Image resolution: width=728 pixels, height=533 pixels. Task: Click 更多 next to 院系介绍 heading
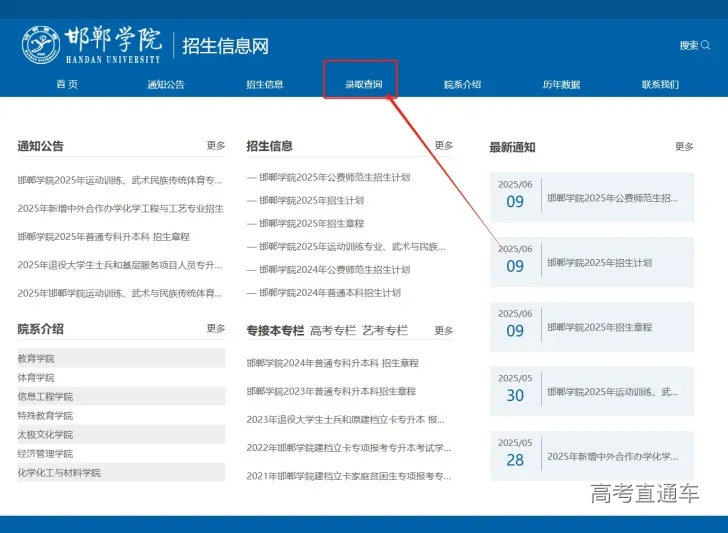point(216,329)
